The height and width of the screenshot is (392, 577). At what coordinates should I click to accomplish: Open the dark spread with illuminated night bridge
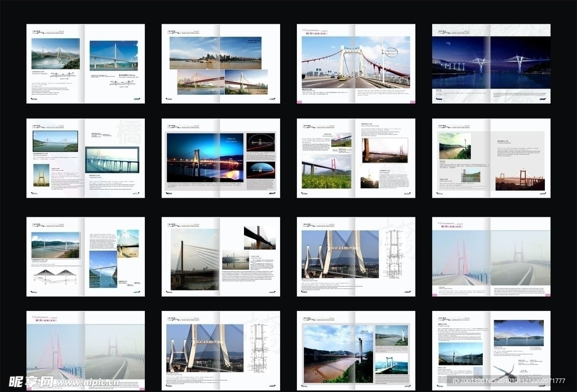click(205, 157)
